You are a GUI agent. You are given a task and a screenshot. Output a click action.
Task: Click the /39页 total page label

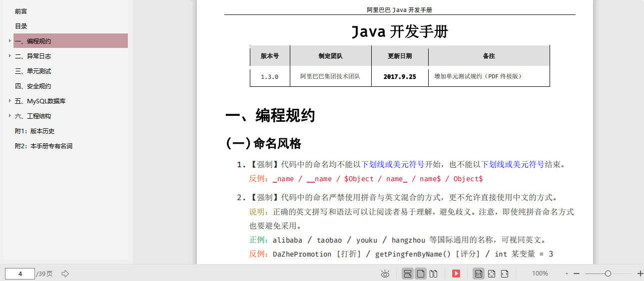(45, 274)
